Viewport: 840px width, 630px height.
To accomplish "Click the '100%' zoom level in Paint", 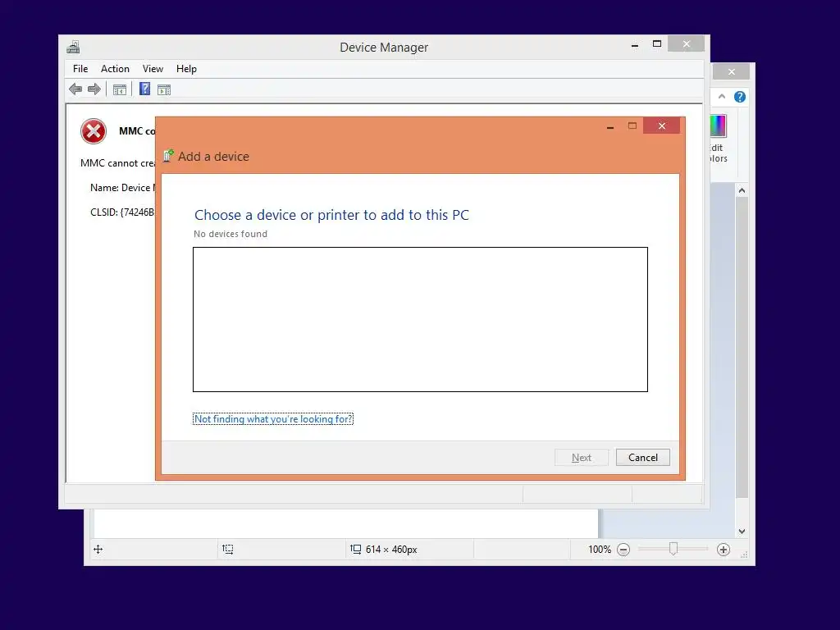I will tap(600, 549).
